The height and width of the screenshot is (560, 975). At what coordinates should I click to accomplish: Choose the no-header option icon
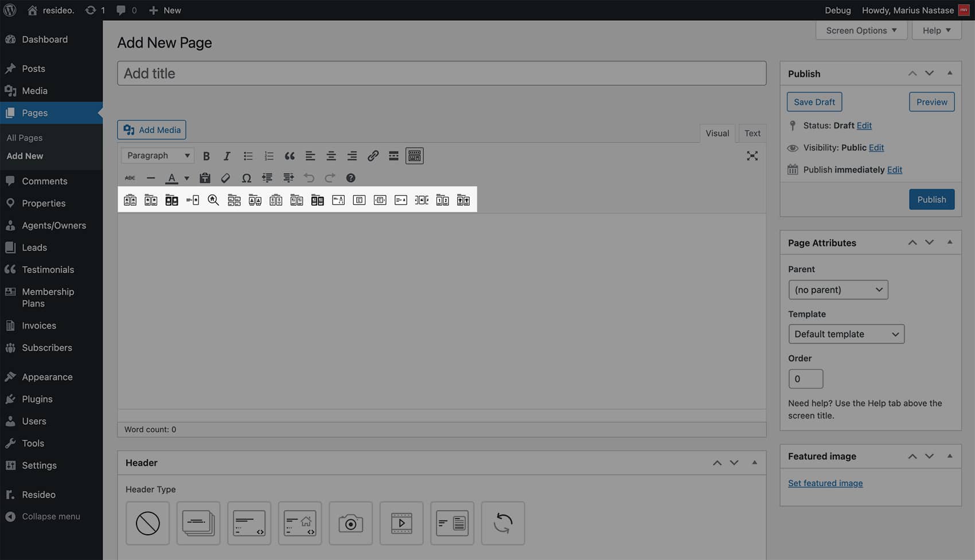[147, 523]
